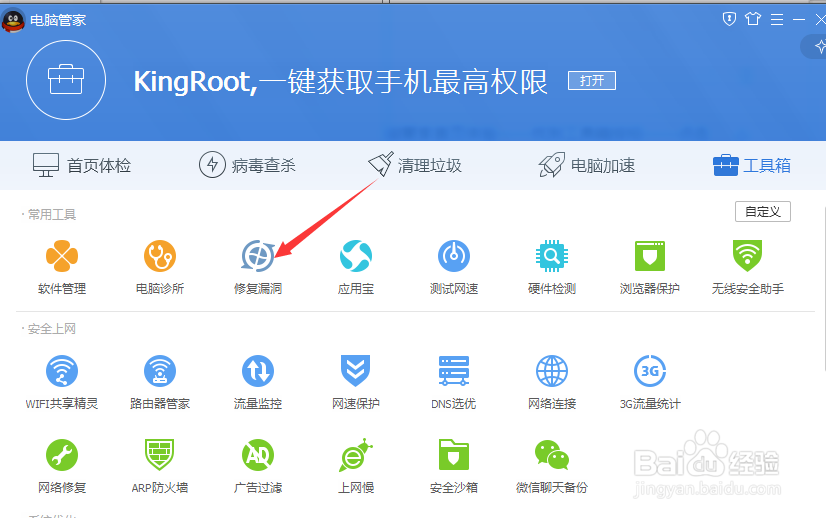Open 修复漏洞 vulnerability repair tool
The height and width of the screenshot is (518, 826).
pyautogui.click(x=258, y=267)
